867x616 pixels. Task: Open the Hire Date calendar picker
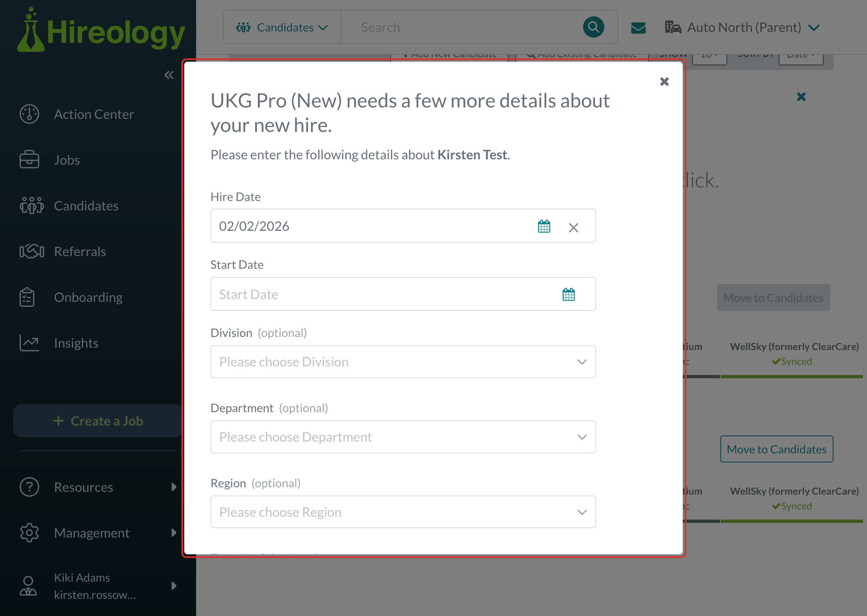[544, 226]
